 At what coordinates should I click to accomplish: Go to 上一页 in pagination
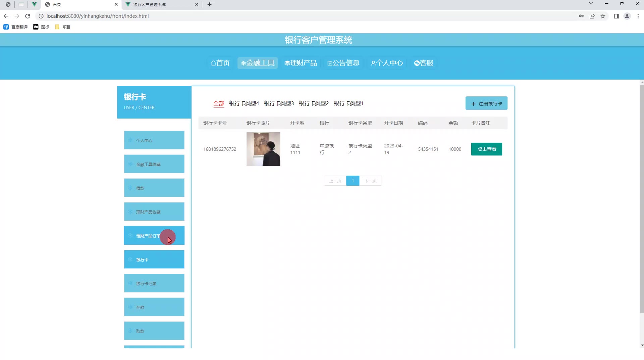335,181
